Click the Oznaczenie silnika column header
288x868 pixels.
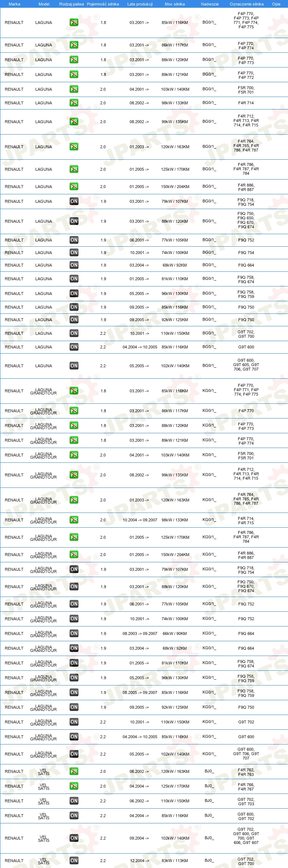tap(246, 4)
